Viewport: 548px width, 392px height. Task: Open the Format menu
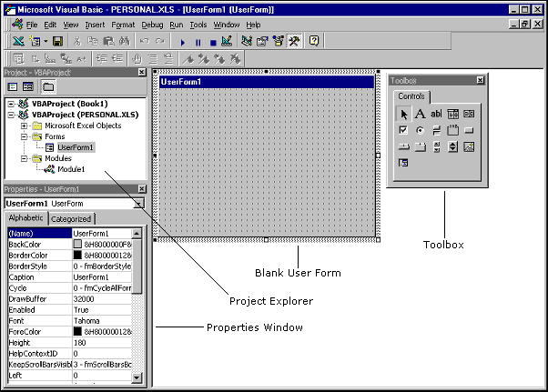pyautogui.click(x=123, y=25)
